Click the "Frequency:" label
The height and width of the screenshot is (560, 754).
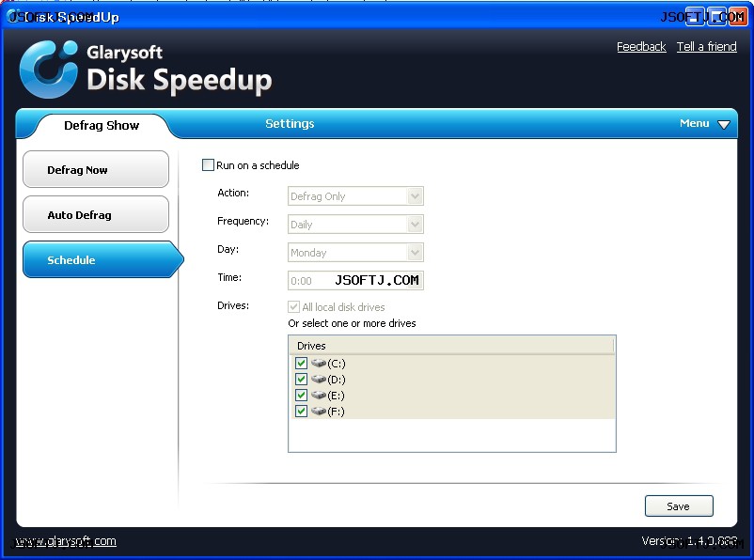coord(243,221)
